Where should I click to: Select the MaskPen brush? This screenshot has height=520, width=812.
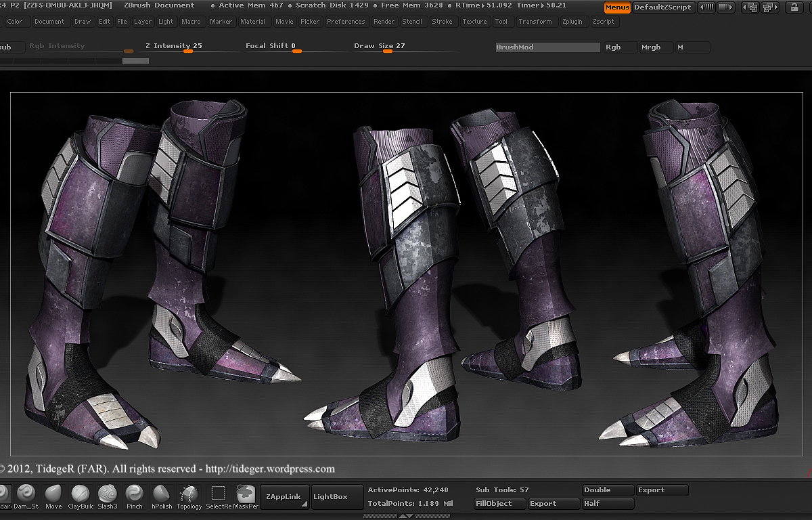[x=245, y=496]
